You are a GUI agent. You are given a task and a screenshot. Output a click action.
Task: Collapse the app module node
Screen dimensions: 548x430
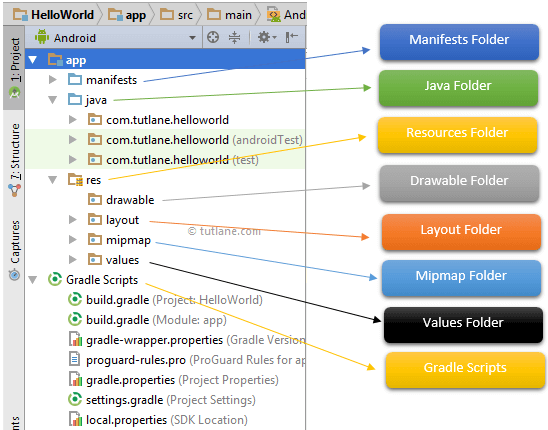point(33,60)
